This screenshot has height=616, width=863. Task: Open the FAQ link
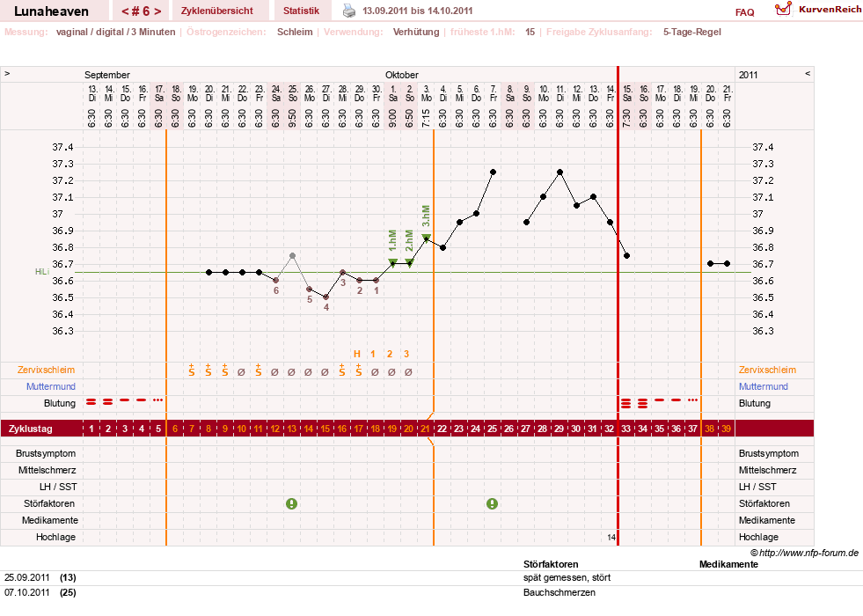click(744, 12)
